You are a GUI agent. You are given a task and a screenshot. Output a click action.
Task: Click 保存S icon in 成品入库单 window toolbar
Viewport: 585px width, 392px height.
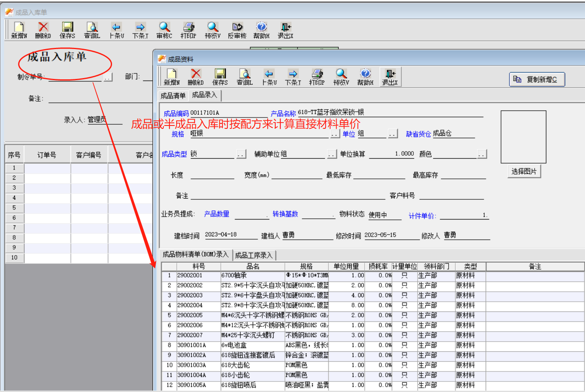pos(68,30)
